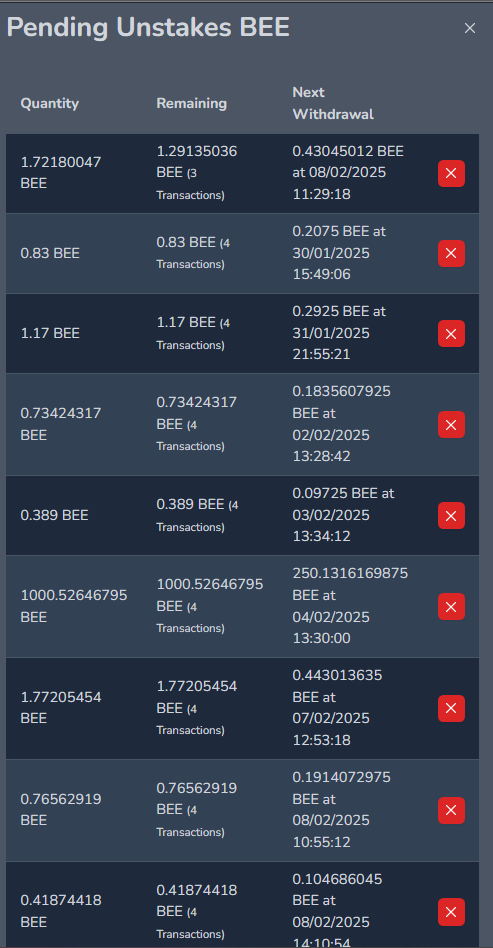
Task: Cancel the 0.83 BEE unstake
Action: coord(451,253)
